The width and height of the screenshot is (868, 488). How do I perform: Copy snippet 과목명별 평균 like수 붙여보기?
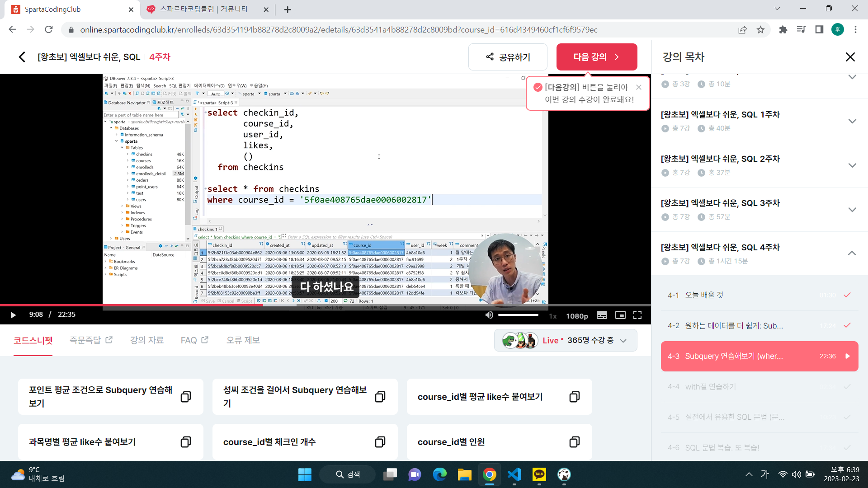(185, 442)
